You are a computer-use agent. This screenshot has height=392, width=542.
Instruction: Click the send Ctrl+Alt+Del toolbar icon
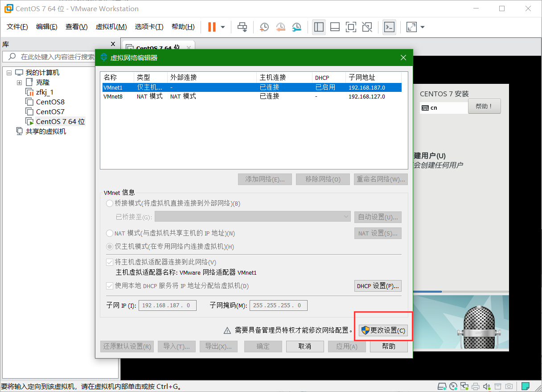click(x=242, y=27)
